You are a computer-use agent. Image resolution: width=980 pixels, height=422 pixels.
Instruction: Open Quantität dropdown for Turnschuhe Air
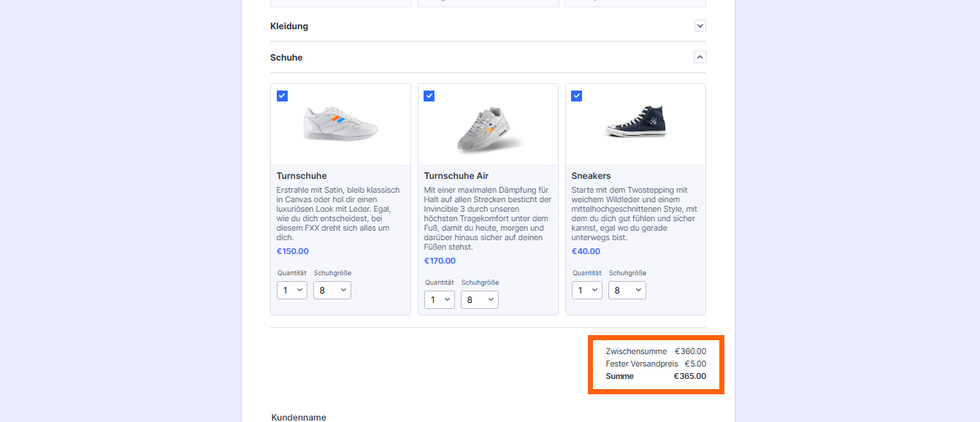point(439,299)
